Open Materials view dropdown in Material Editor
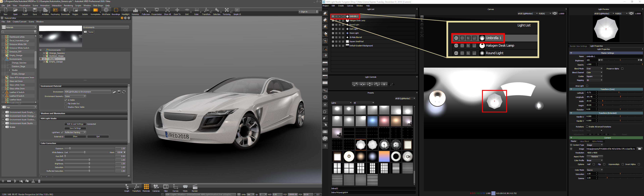 point(19,27)
